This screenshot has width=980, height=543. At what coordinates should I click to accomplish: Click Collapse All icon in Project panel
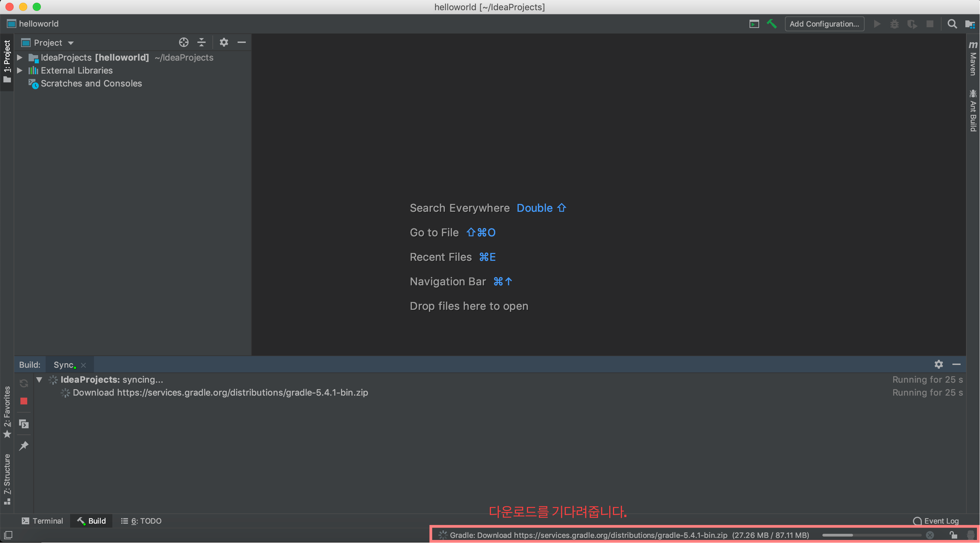(x=202, y=42)
